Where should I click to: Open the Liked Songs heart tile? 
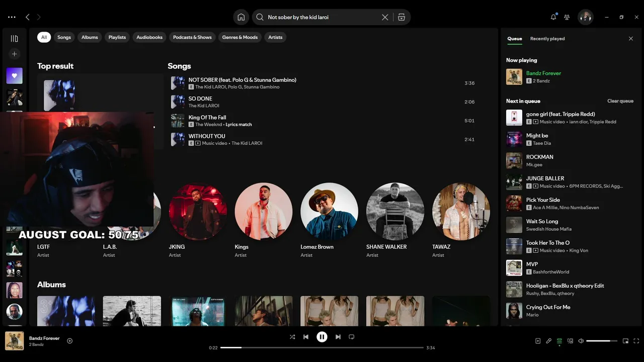[14, 76]
